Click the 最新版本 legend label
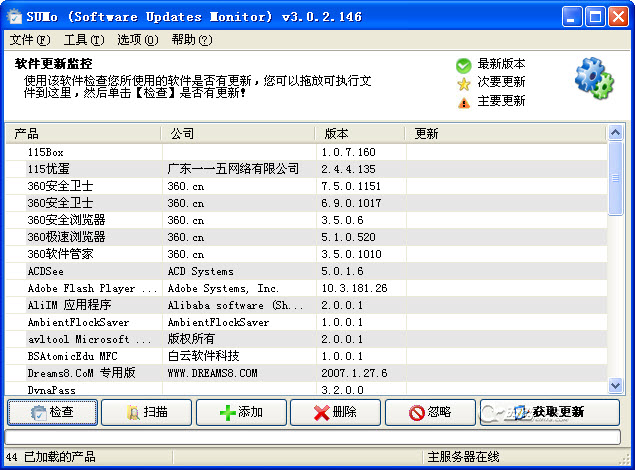The image size is (635, 470). pyautogui.click(x=501, y=64)
